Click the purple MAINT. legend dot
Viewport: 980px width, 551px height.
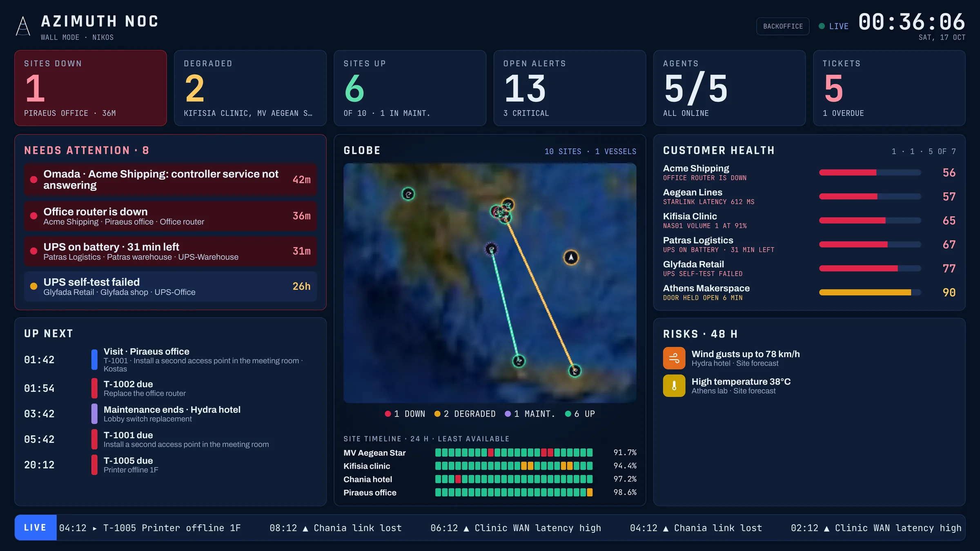(508, 414)
